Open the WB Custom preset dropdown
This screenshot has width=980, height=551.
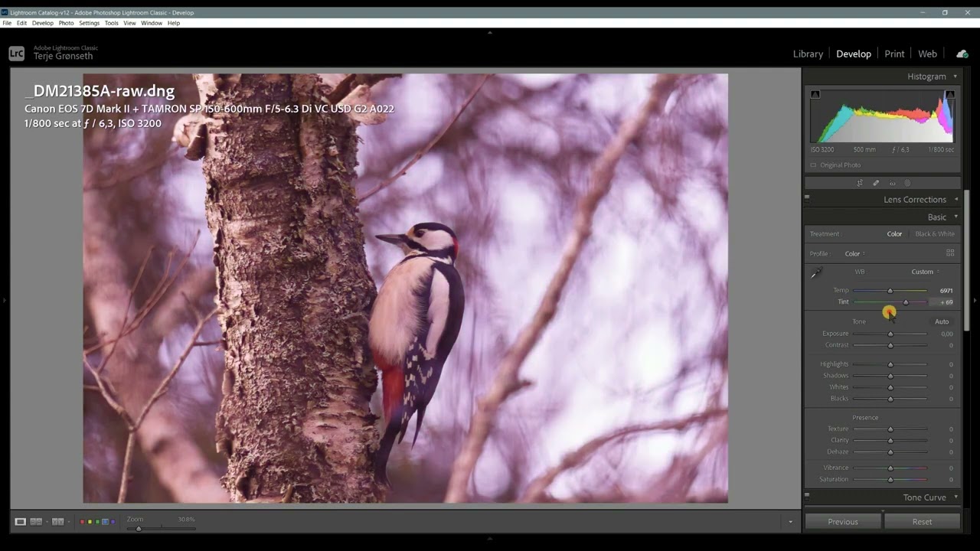[x=925, y=272]
